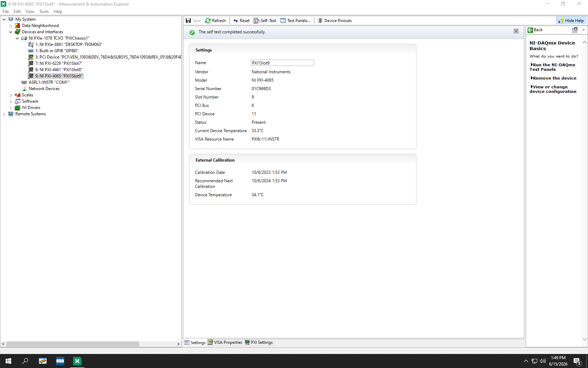The width and height of the screenshot is (588, 368).
Task: Select NI PXI-6229 device icon
Action: [x=31, y=63]
